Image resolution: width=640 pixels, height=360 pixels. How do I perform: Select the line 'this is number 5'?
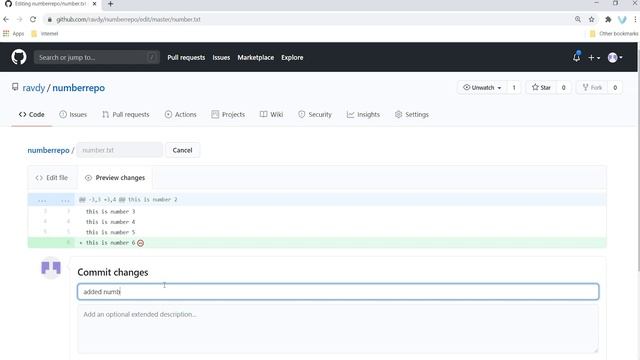pos(110,232)
